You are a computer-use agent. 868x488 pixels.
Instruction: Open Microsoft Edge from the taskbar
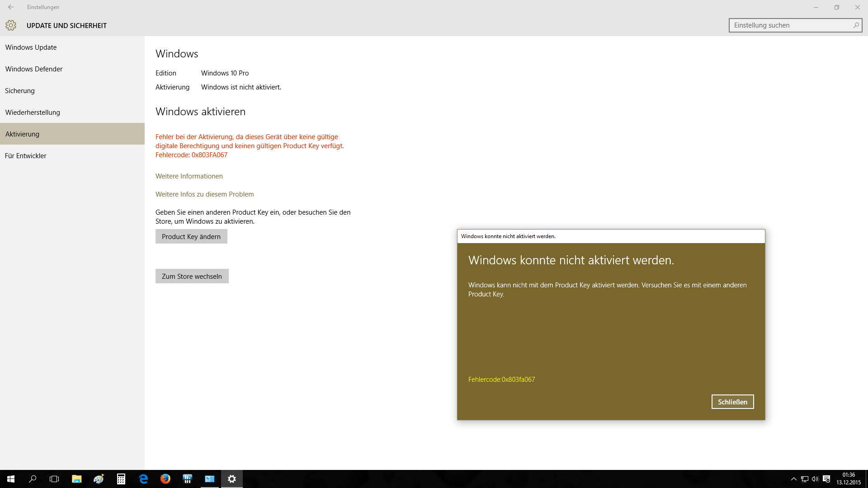click(143, 479)
